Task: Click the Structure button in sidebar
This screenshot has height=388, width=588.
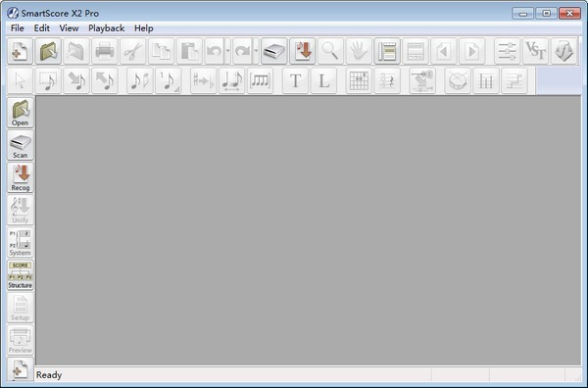Action: 21,274
